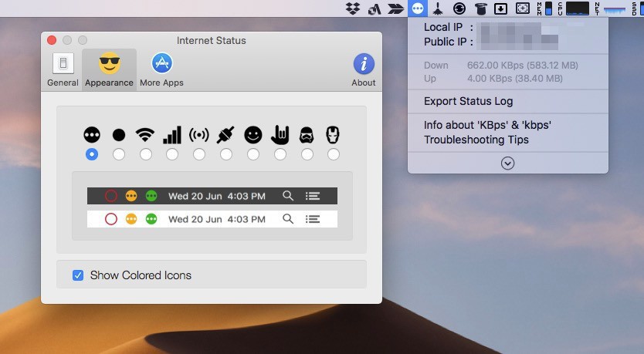Click the Stormtrooper helmet icon
Viewport: 644px width, 354px height.
(x=307, y=135)
